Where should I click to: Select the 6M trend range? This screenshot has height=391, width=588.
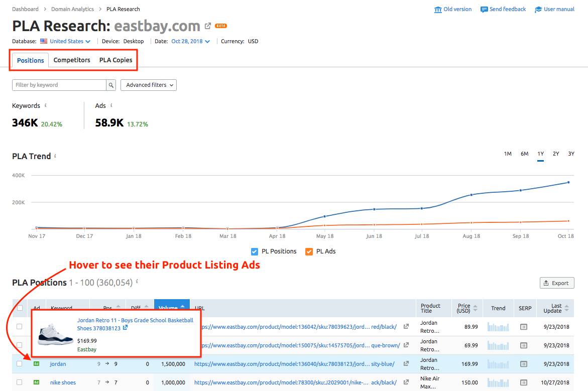pyautogui.click(x=524, y=154)
